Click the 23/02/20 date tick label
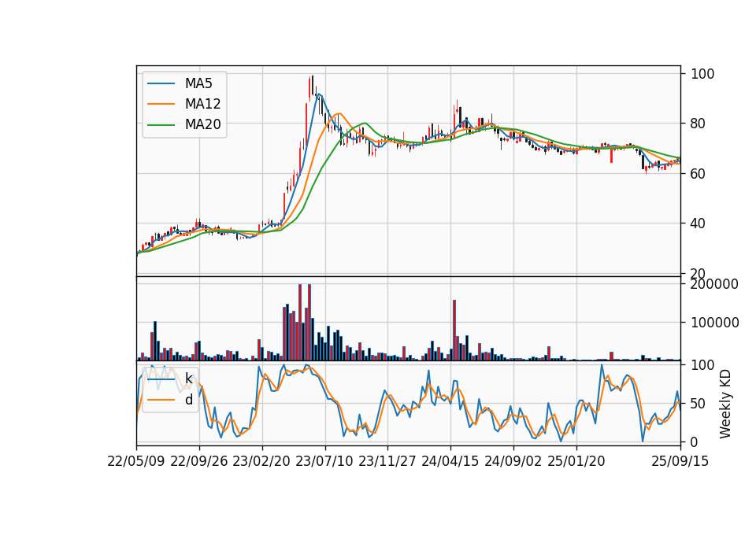756x543 pixels. [261, 461]
